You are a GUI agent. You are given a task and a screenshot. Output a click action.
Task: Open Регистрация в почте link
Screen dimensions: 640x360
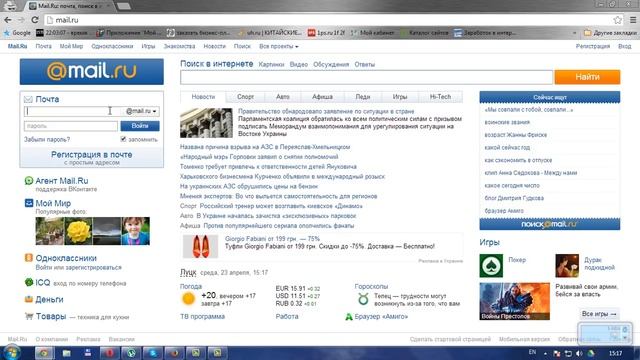pos(91,155)
